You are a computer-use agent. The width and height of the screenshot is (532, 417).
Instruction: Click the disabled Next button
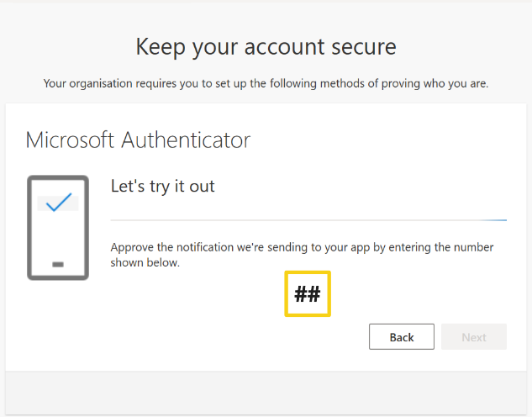[x=474, y=336]
